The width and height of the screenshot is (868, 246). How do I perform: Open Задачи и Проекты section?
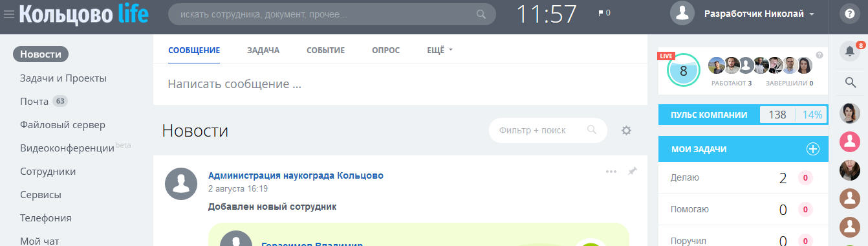[x=63, y=78]
